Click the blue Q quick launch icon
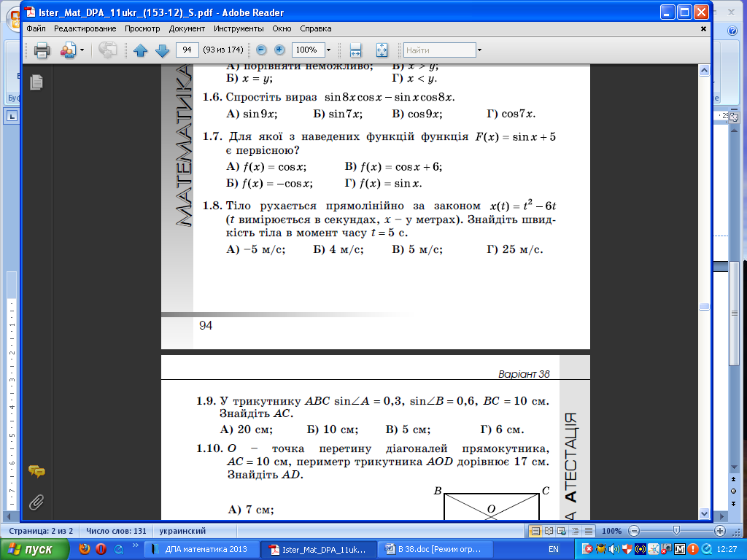 point(117,549)
